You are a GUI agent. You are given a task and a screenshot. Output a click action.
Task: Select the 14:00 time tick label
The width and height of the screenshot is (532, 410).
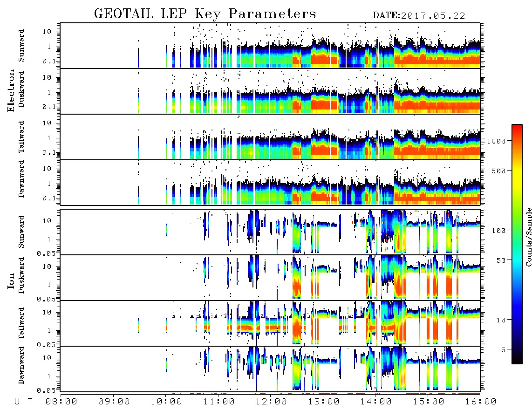point(376,402)
